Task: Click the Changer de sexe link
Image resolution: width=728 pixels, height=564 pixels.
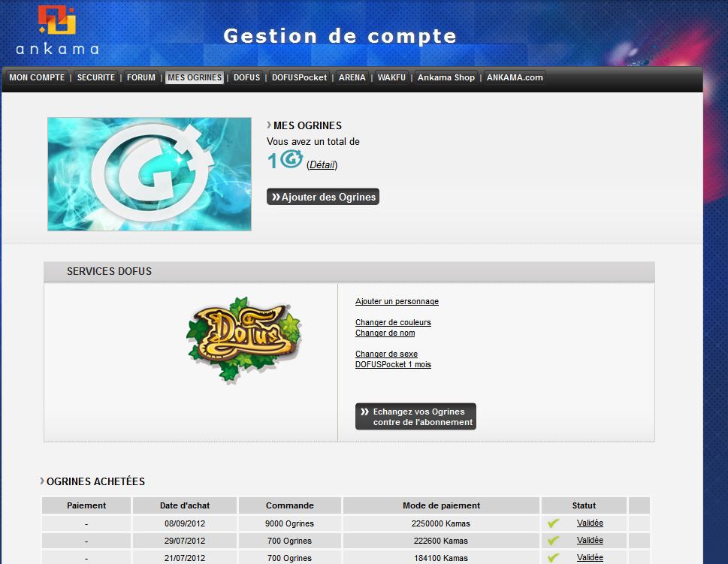Action: click(386, 354)
